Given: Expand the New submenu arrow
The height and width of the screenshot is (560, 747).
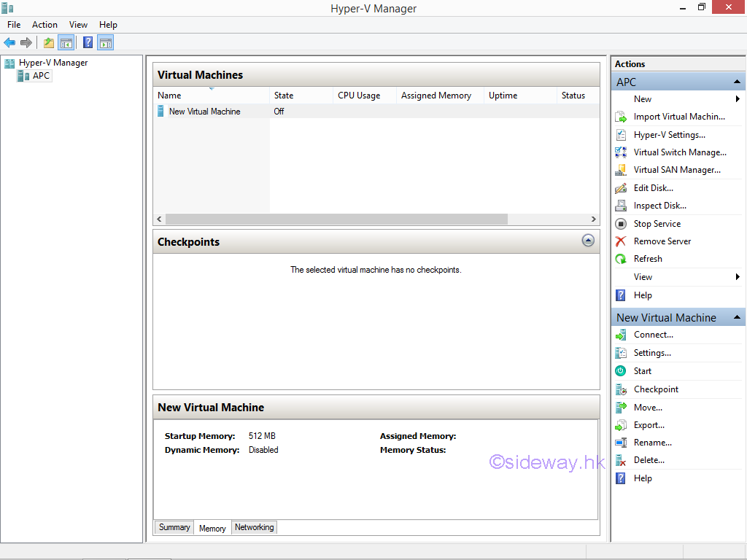Looking at the screenshot, I should 738,99.
